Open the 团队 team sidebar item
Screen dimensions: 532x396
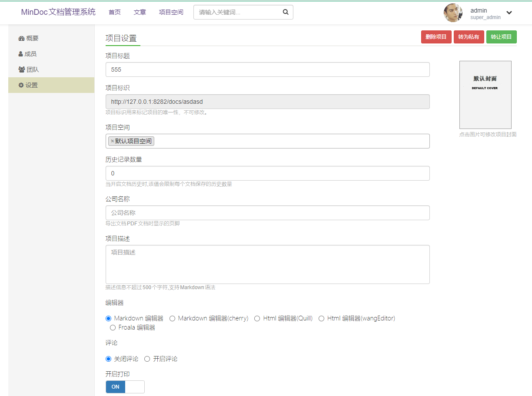29,69
